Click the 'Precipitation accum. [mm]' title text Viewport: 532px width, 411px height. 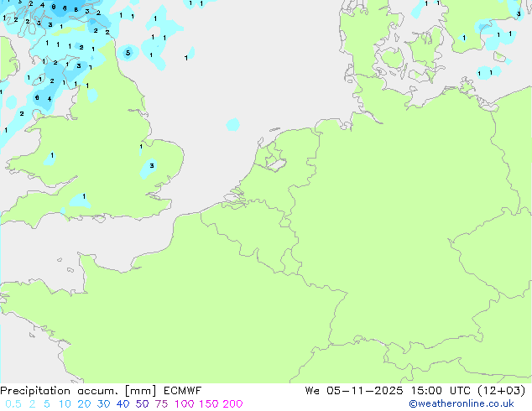coord(78,391)
